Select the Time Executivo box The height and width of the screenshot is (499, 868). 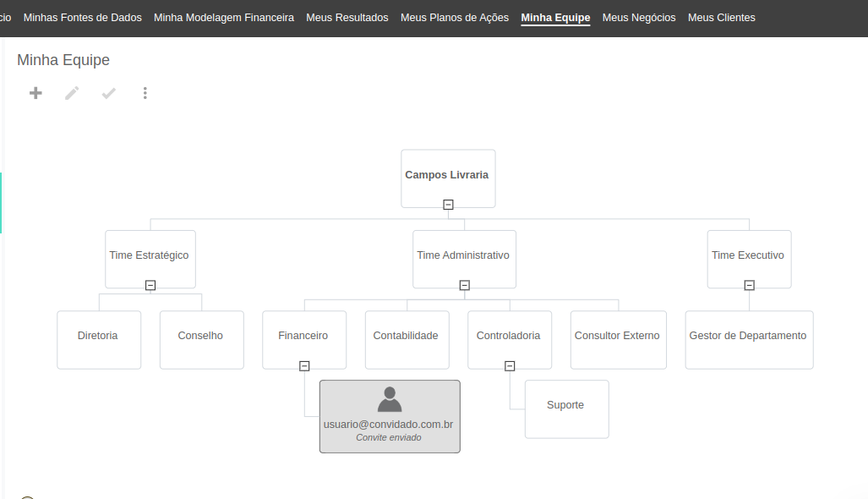[x=749, y=259]
